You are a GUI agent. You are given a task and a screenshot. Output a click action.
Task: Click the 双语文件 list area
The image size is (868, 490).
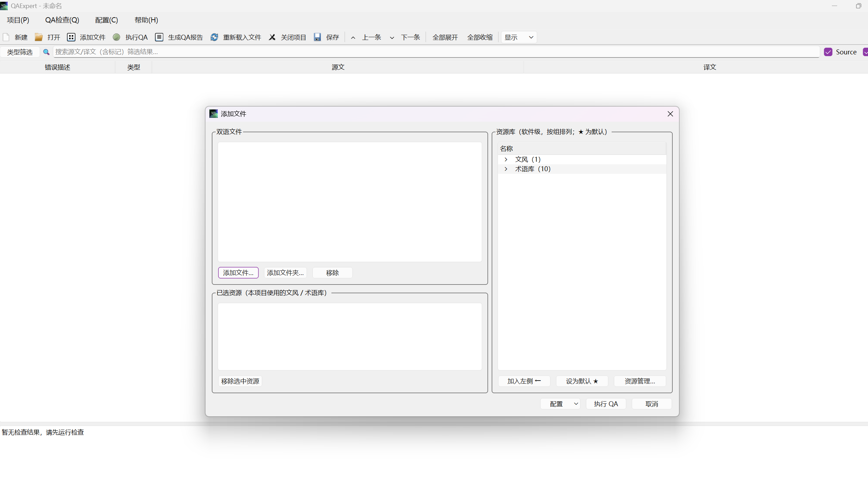coord(350,202)
